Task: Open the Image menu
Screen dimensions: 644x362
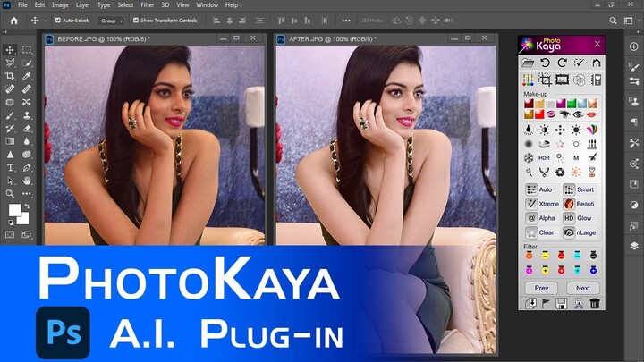Action: coord(60,5)
